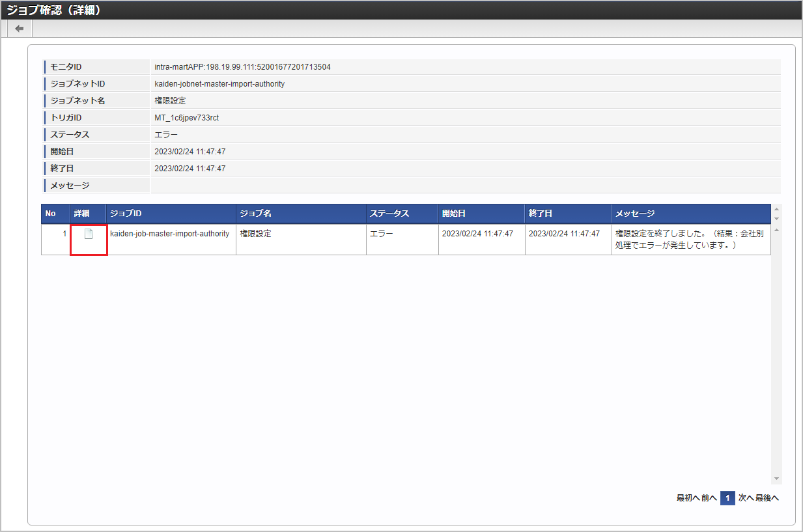Click the トリガID label
The height and width of the screenshot is (532, 803).
[66, 118]
